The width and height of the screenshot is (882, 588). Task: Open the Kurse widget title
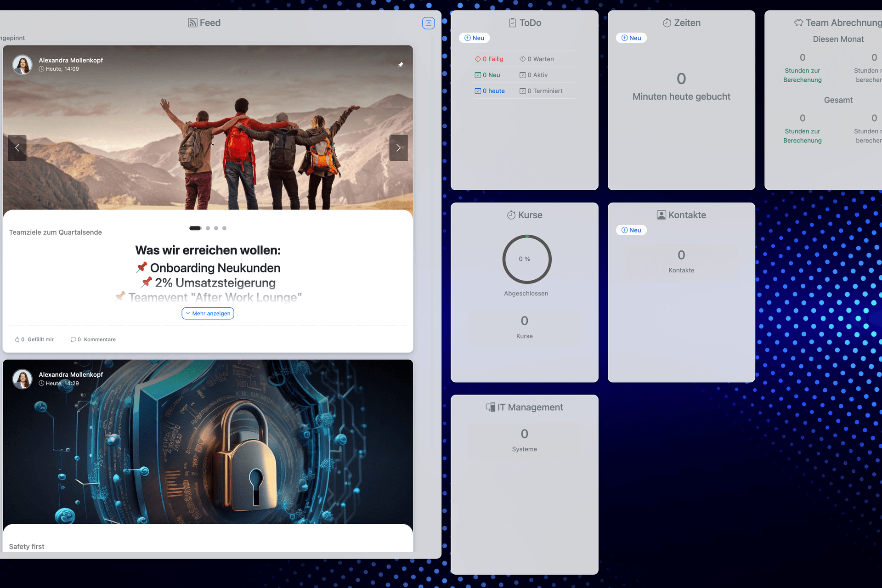pos(525,215)
